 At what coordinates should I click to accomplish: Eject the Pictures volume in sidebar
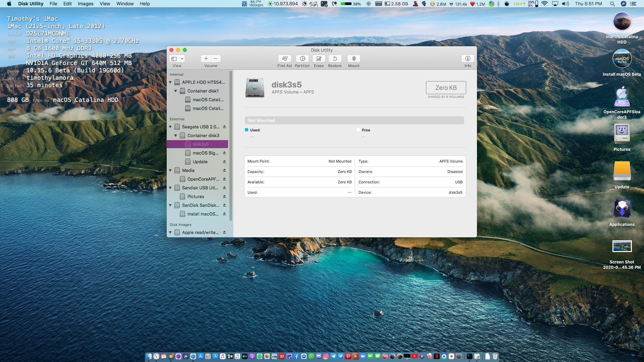point(224,196)
